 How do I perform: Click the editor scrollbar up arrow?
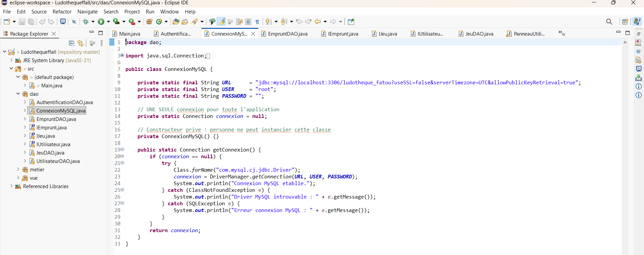click(625, 42)
